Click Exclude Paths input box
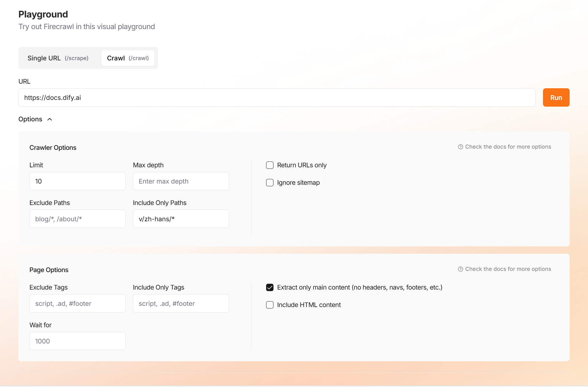This screenshot has height=387, width=588. click(77, 219)
